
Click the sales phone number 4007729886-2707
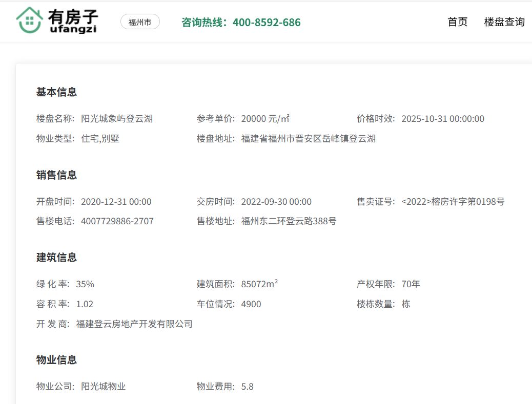click(117, 221)
